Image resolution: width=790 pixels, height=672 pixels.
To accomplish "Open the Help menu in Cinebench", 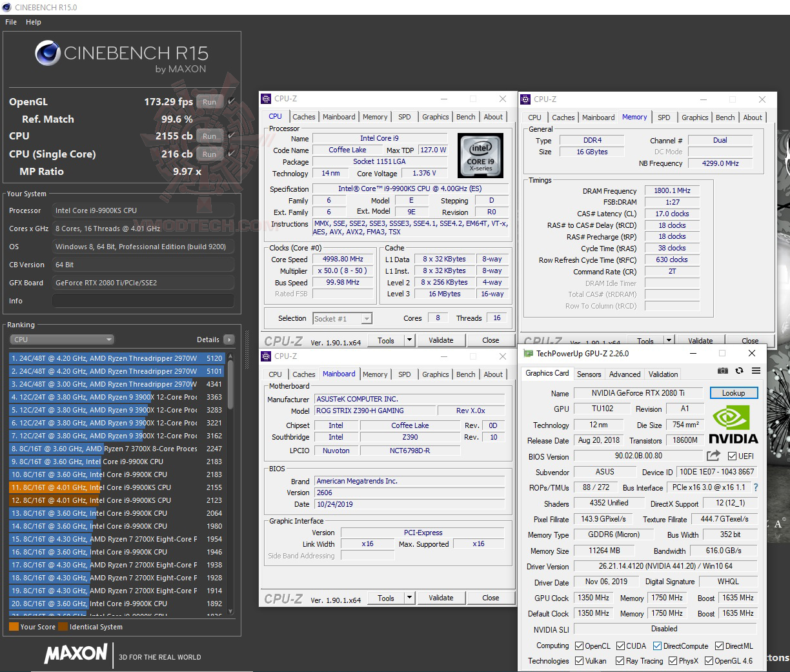I will pyautogui.click(x=34, y=22).
